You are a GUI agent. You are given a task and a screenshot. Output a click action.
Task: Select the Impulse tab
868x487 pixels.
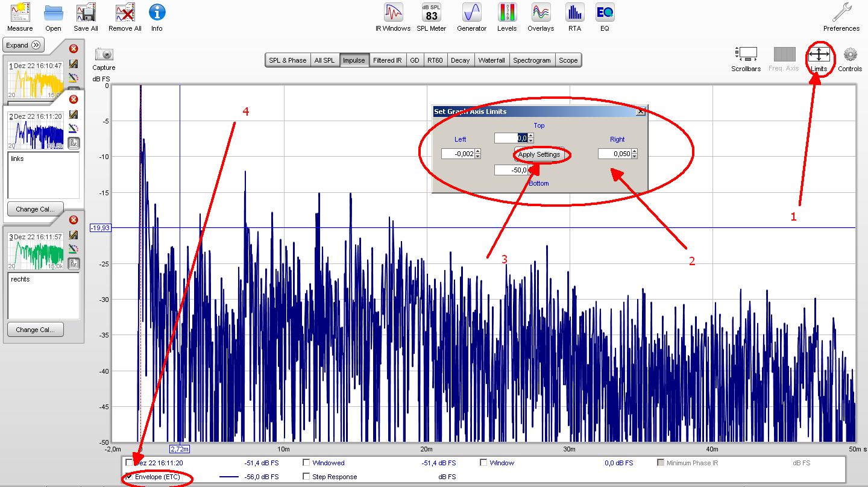[354, 60]
